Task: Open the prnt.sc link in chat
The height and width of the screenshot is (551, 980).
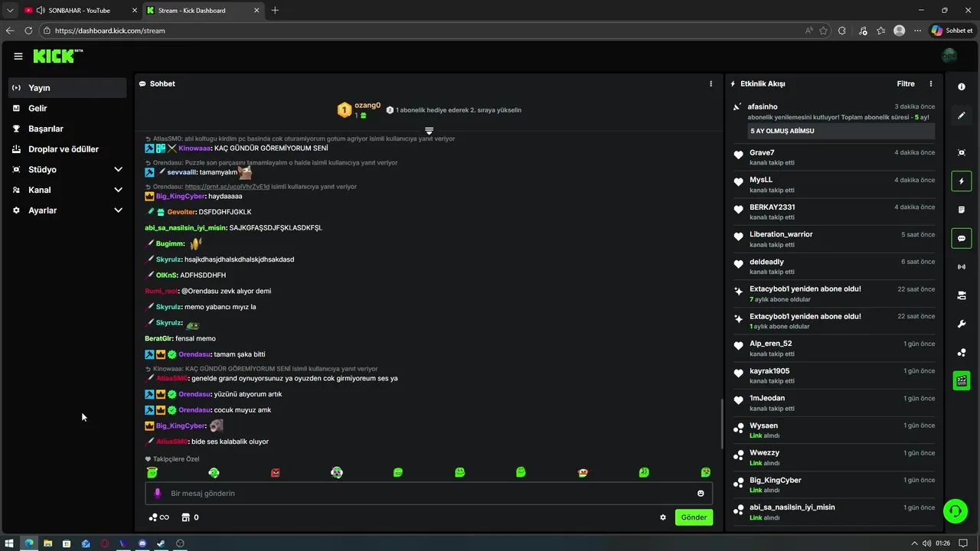Action: tap(227, 187)
